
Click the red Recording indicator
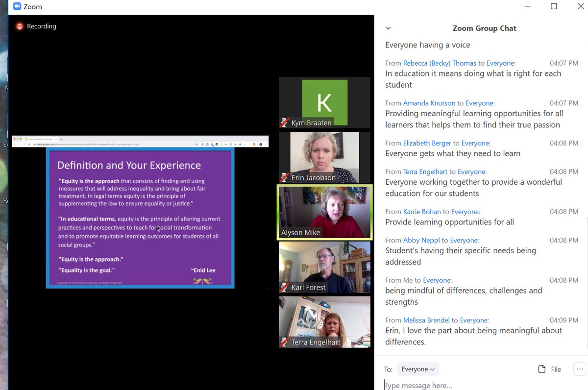(x=20, y=26)
